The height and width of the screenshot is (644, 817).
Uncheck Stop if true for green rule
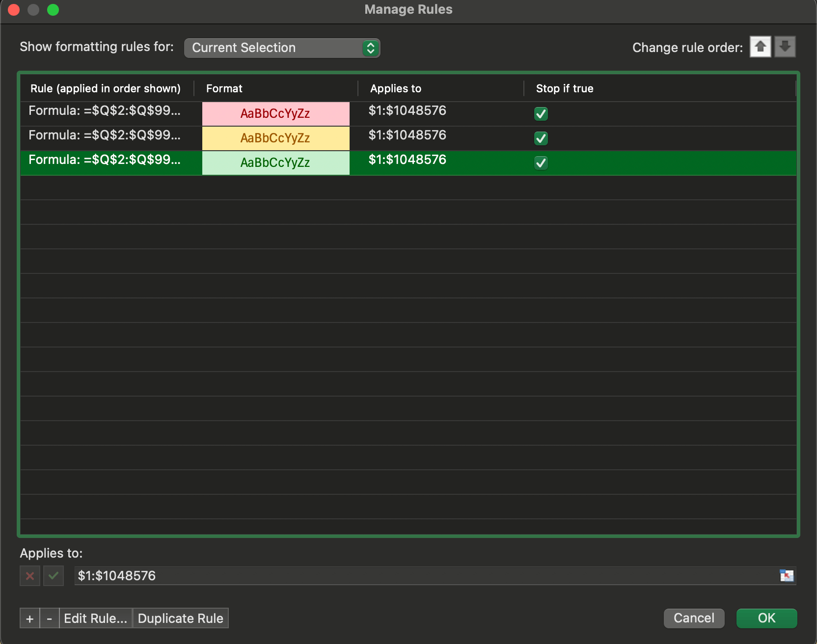(x=541, y=163)
